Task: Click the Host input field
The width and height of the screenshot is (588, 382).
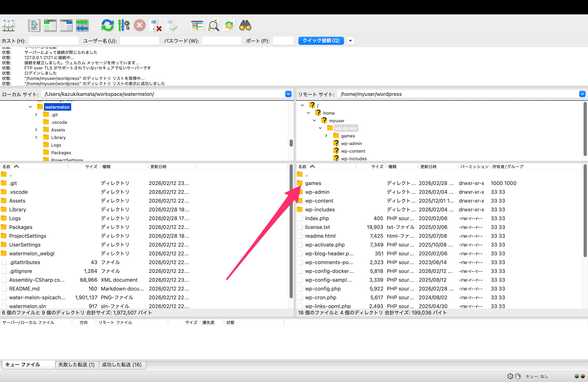Action: tap(54, 41)
